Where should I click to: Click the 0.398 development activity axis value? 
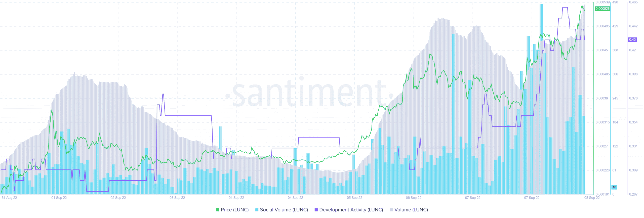(633, 74)
